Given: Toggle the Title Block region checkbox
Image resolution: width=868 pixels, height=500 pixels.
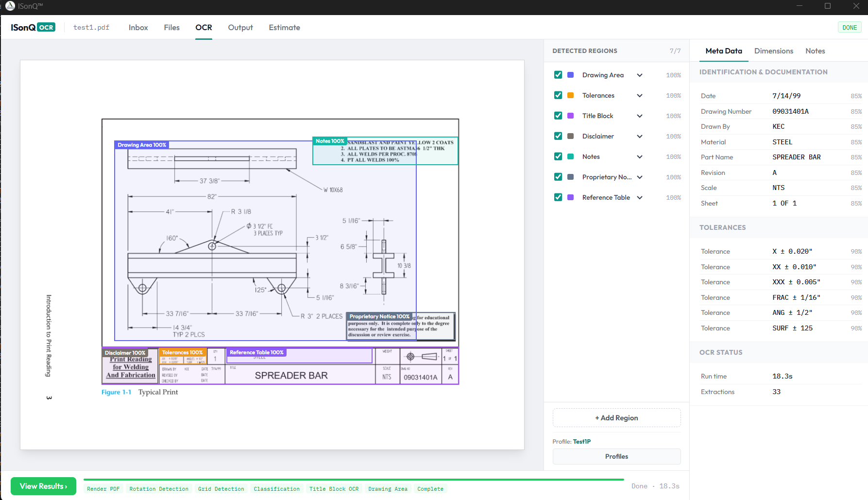Looking at the screenshot, I should pyautogui.click(x=558, y=116).
